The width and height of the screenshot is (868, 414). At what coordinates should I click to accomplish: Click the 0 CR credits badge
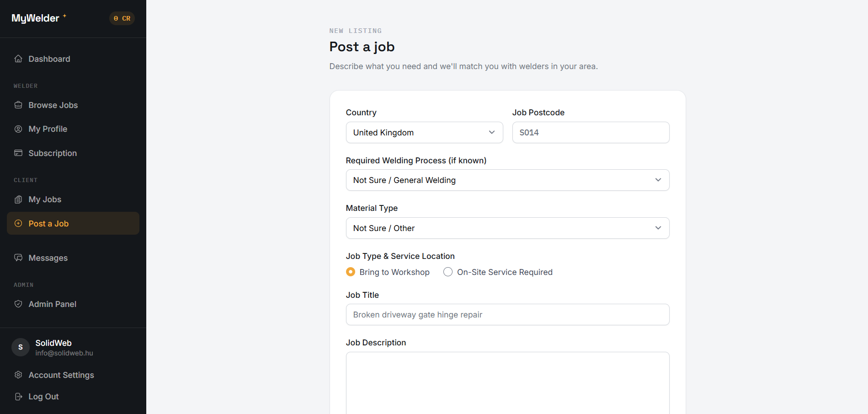pyautogui.click(x=122, y=18)
